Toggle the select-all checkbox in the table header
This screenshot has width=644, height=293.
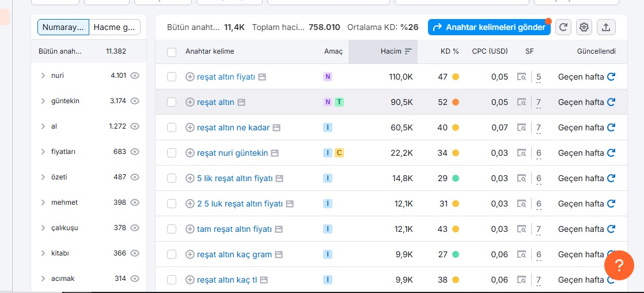click(x=172, y=52)
